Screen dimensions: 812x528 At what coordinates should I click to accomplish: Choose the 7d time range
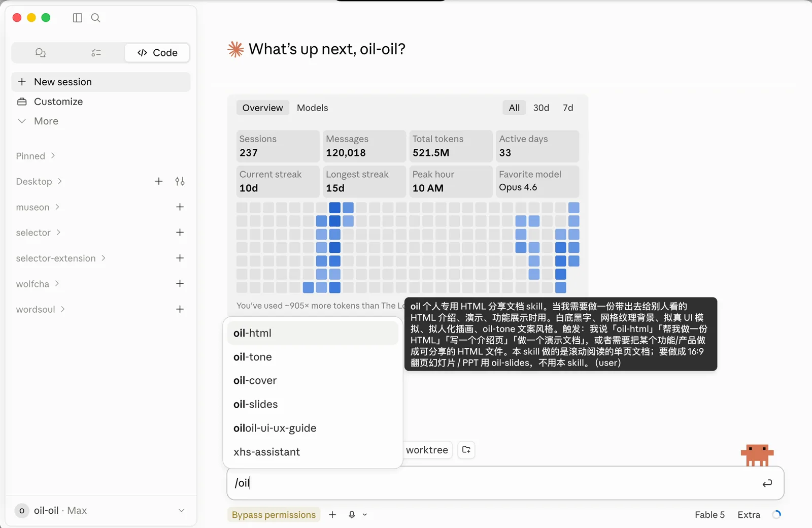[x=568, y=108]
